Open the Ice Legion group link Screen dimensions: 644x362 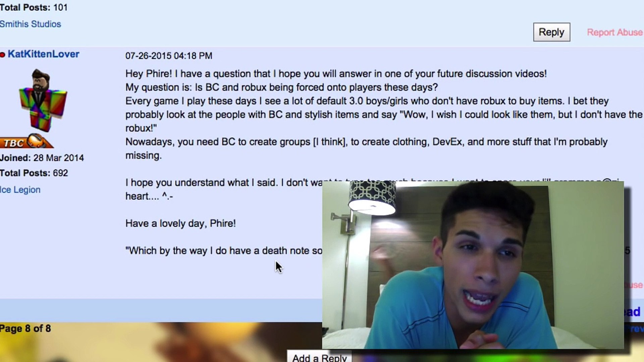click(x=20, y=190)
